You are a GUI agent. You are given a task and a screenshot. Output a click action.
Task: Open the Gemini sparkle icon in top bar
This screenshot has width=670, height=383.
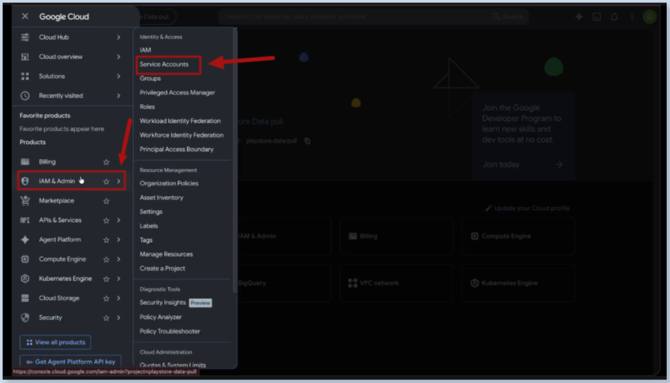point(579,17)
